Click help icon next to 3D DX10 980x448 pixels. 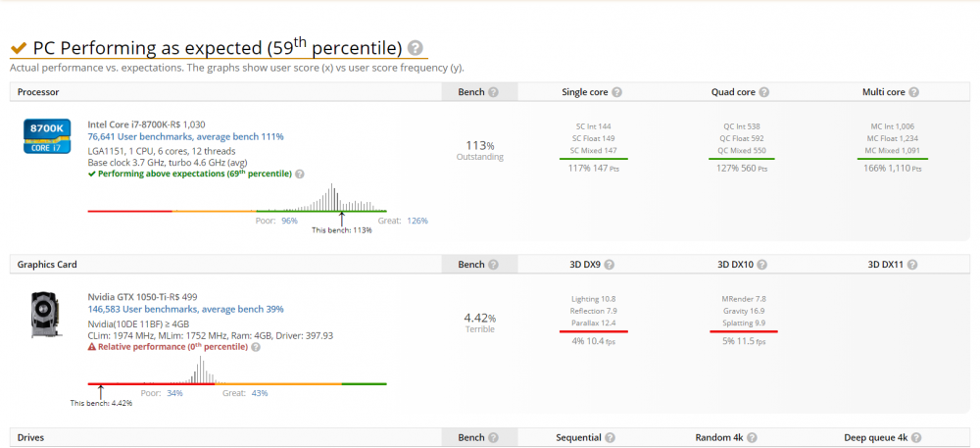(x=763, y=265)
